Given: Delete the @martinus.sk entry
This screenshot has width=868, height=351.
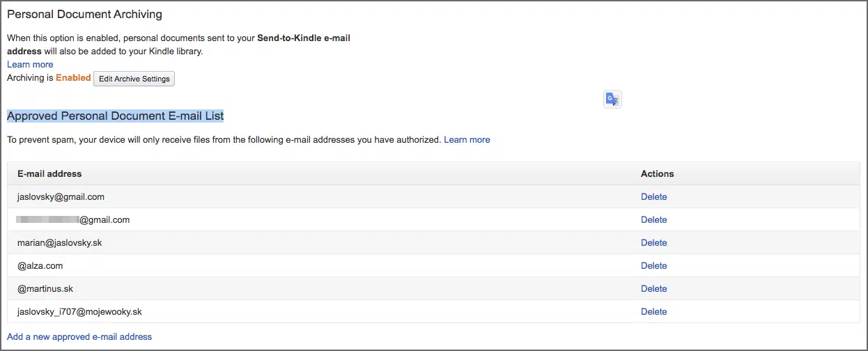Looking at the screenshot, I should [x=653, y=289].
